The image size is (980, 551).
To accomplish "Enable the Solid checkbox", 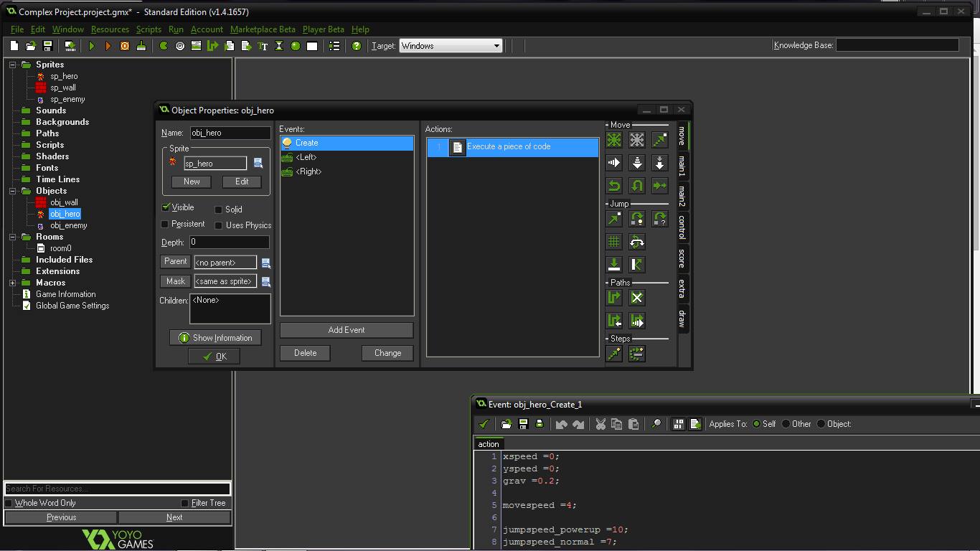I will [219, 209].
